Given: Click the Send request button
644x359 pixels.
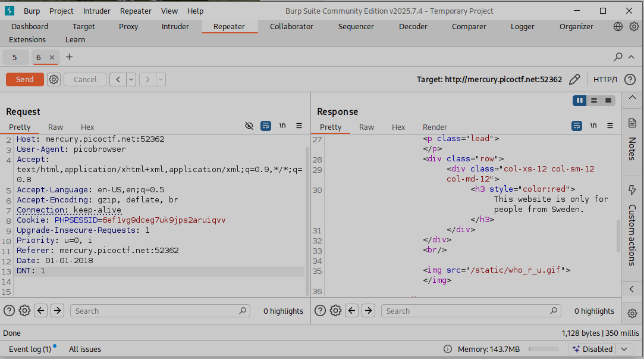Looking at the screenshot, I should 24,79.
